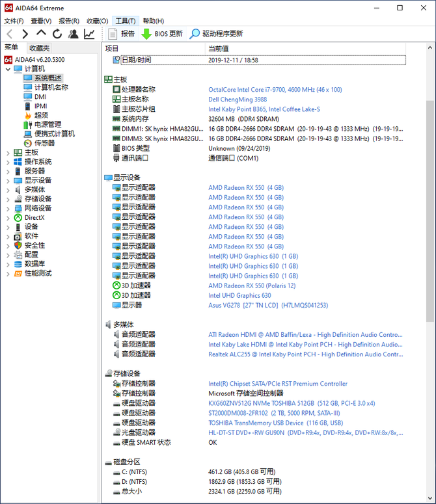Open the Asus VG278 monitor link
The height and width of the screenshot is (504, 436).
point(268,306)
